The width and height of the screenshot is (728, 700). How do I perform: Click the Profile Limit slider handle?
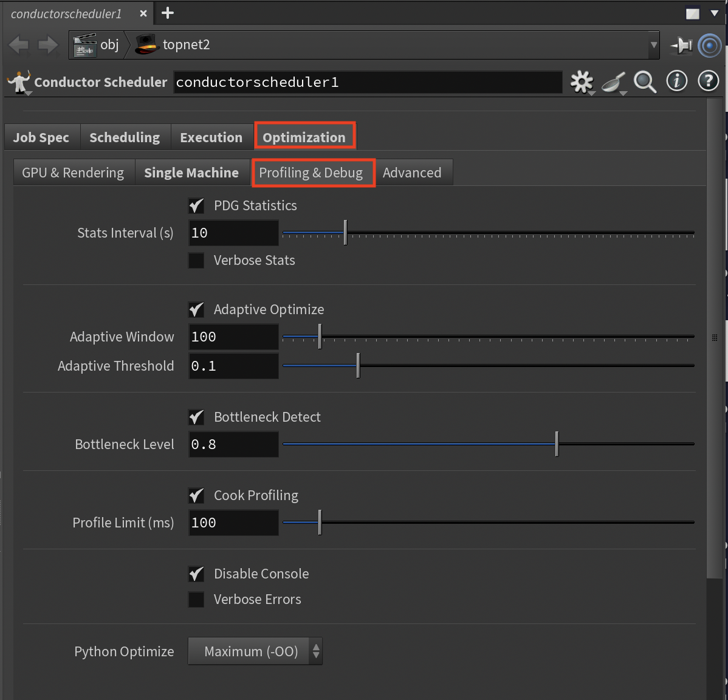pos(320,523)
